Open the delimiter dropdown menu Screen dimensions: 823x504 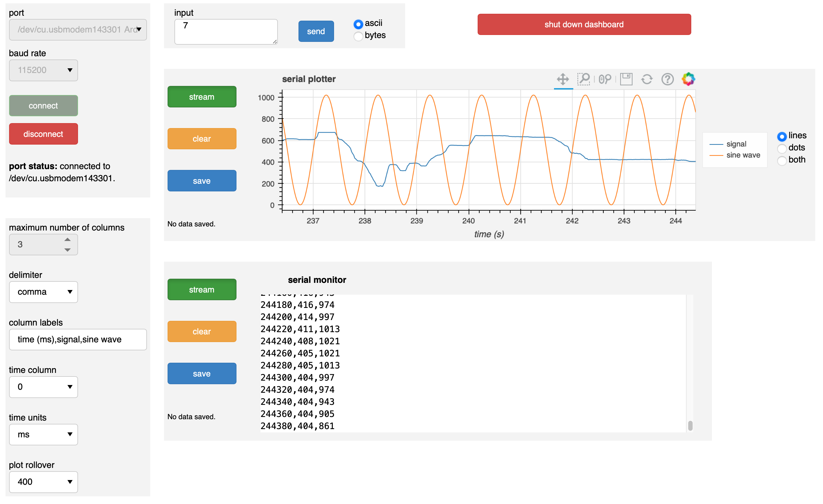[x=44, y=290]
